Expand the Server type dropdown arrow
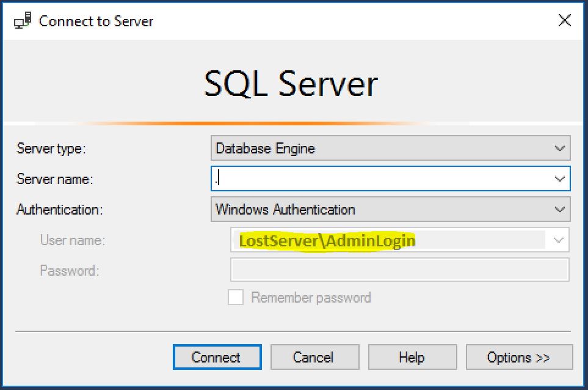 [559, 149]
